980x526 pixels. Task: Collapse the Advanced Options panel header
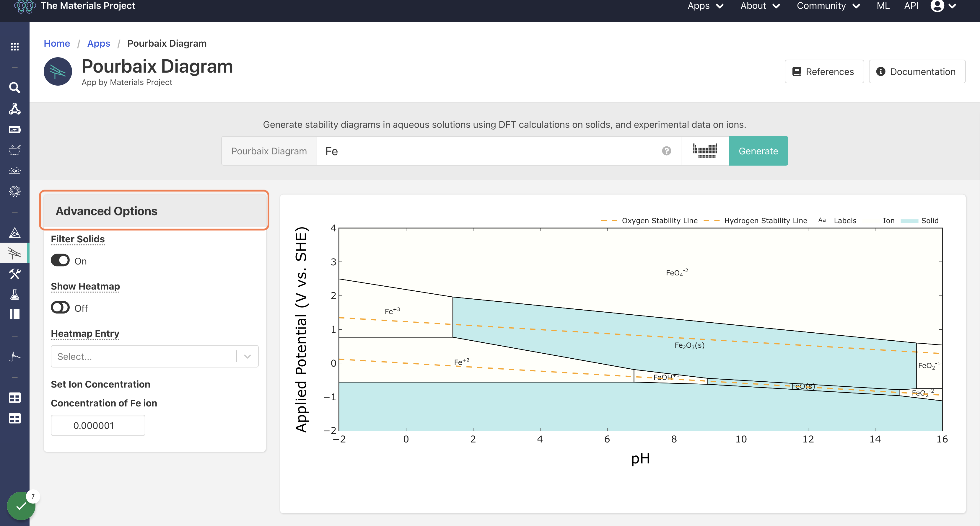click(x=154, y=210)
